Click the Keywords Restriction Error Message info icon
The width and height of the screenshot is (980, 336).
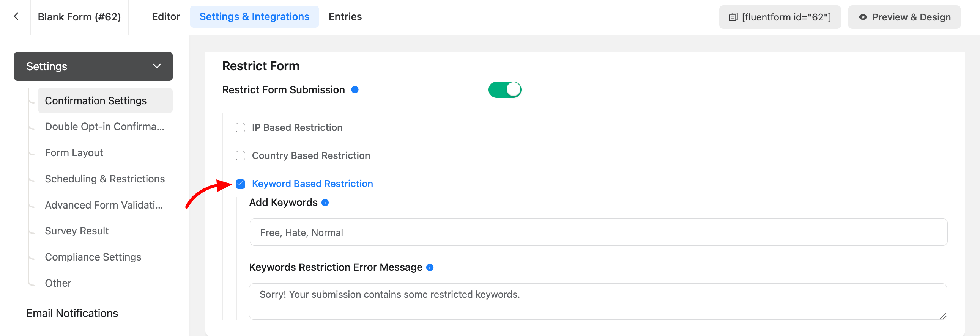click(x=430, y=268)
